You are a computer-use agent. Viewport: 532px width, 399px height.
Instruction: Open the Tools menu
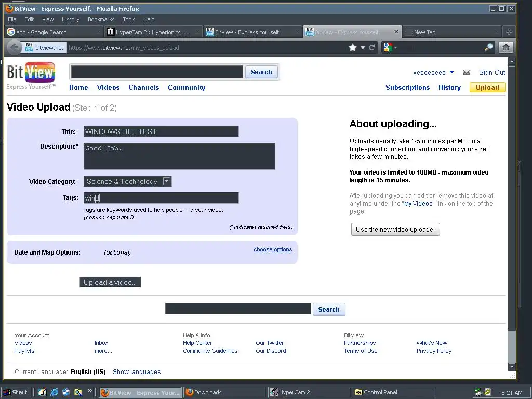tap(129, 19)
